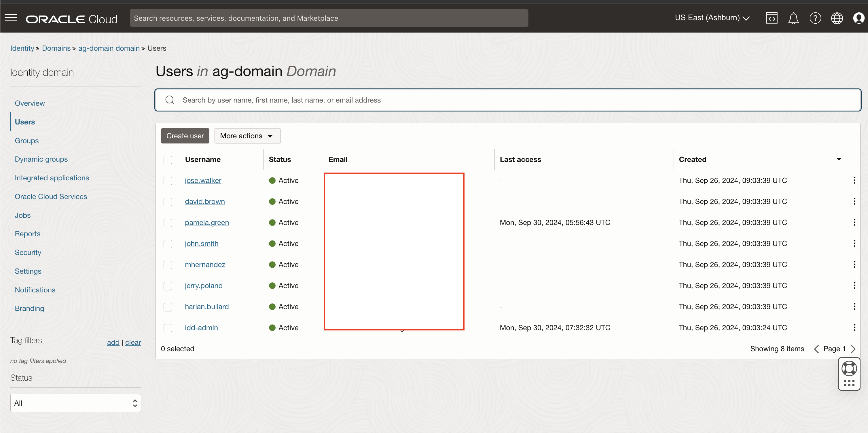Toggle the select-all users checkbox
868x433 pixels.
[x=168, y=160]
